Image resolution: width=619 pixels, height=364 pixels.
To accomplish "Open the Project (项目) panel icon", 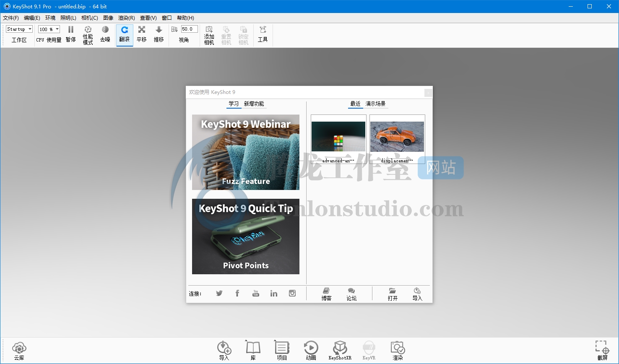I will click(x=282, y=351).
